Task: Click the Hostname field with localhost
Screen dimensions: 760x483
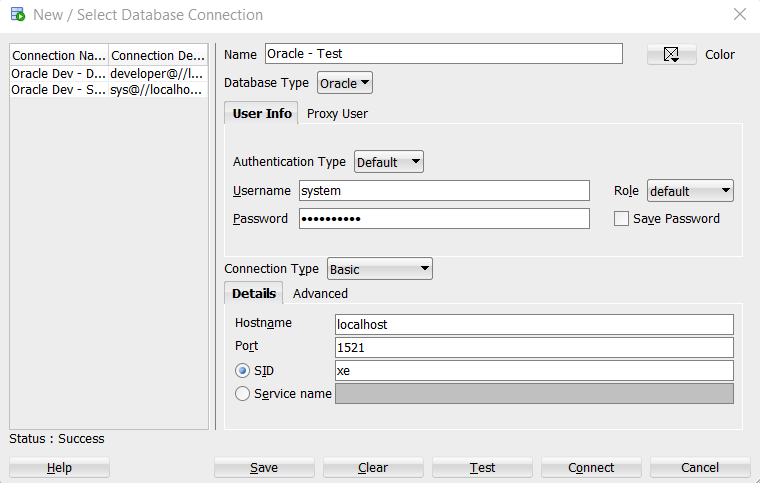Action: (x=534, y=325)
